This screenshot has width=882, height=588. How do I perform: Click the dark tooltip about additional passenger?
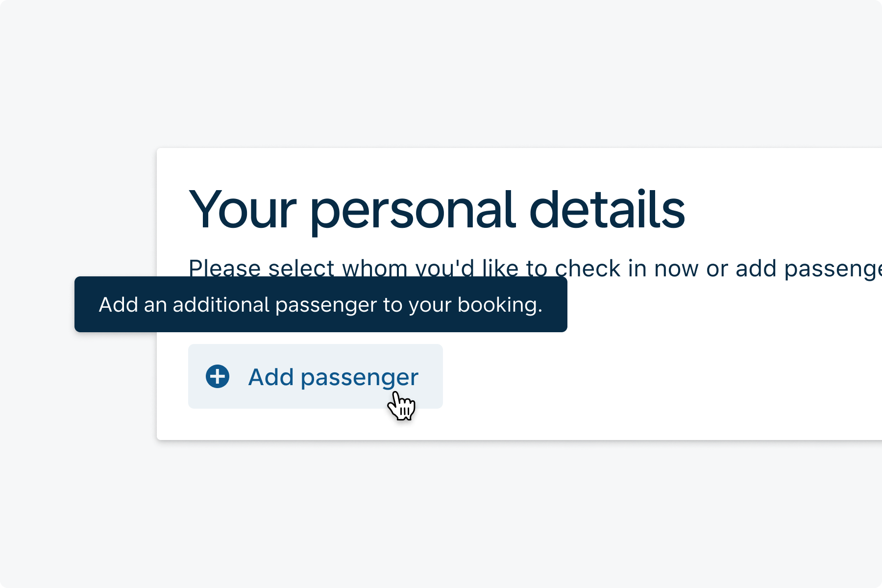320,304
